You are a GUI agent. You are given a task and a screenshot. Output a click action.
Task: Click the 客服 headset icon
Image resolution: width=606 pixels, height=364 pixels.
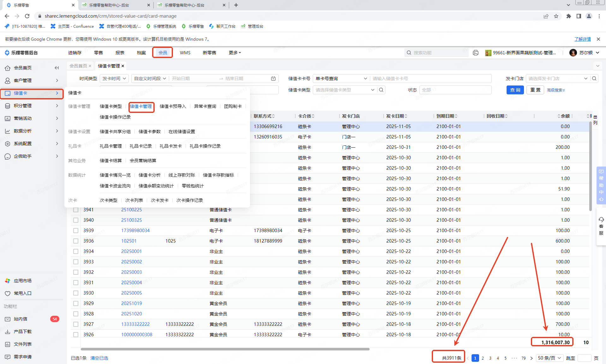click(x=601, y=220)
